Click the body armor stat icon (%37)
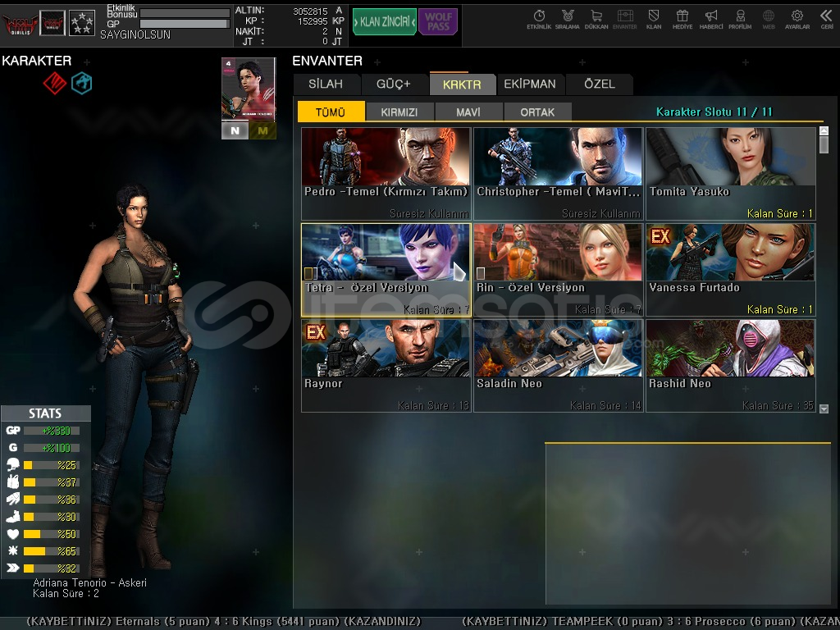The height and width of the screenshot is (630, 840). click(13, 482)
